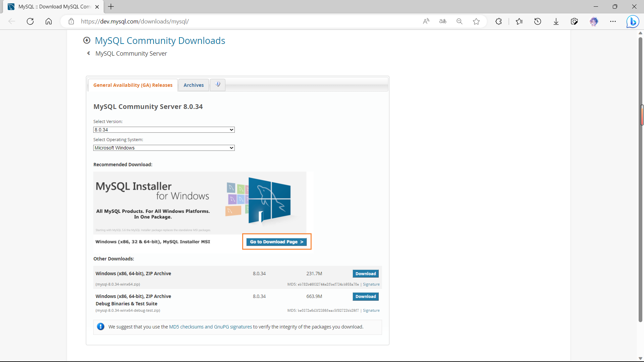Open the user profile avatar
The image size is (644, 362).
[x=594, y=21]
